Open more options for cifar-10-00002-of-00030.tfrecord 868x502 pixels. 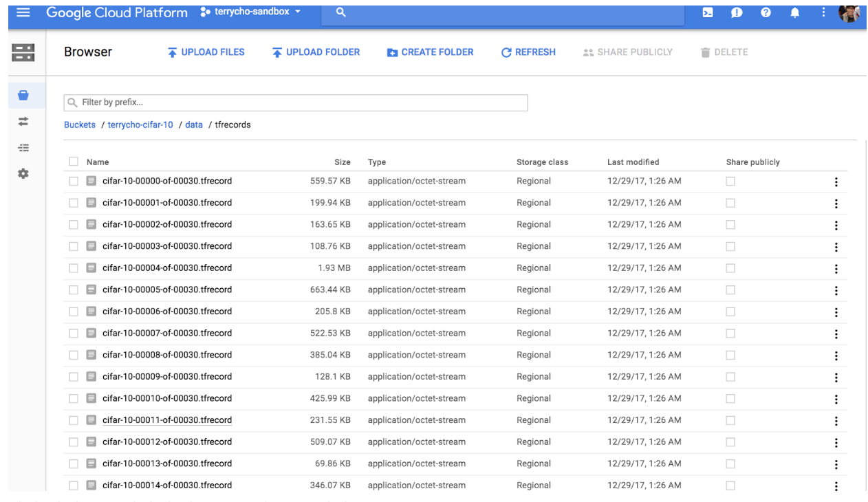click(836, 225)
